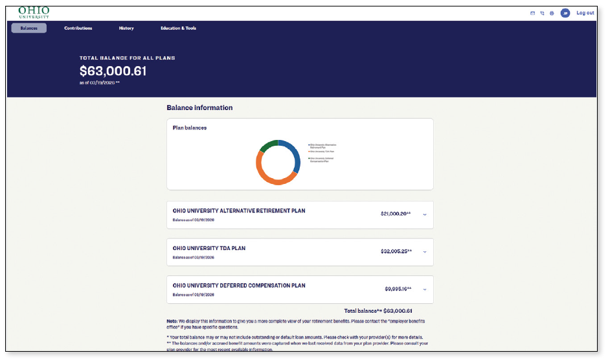The width and height of the screenshot is (610, 364).
Task: Click the phone contact icon
Action: pos(542,13)
